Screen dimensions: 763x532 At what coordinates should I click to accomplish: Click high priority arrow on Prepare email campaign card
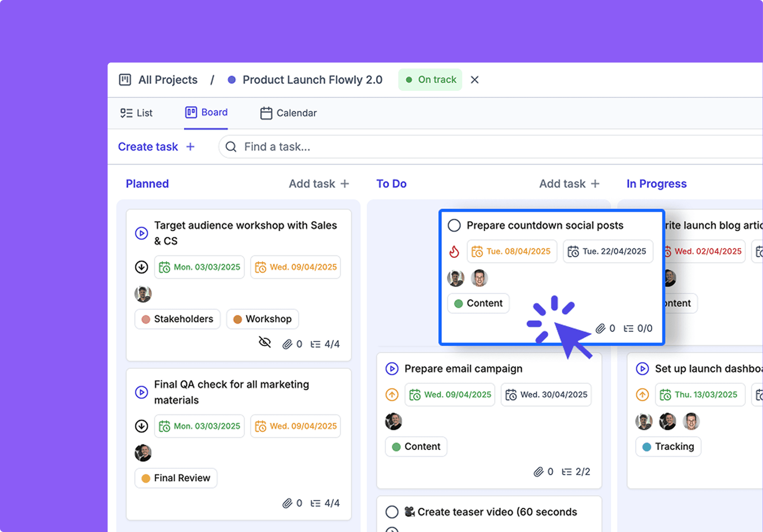[x=392, y=395]
